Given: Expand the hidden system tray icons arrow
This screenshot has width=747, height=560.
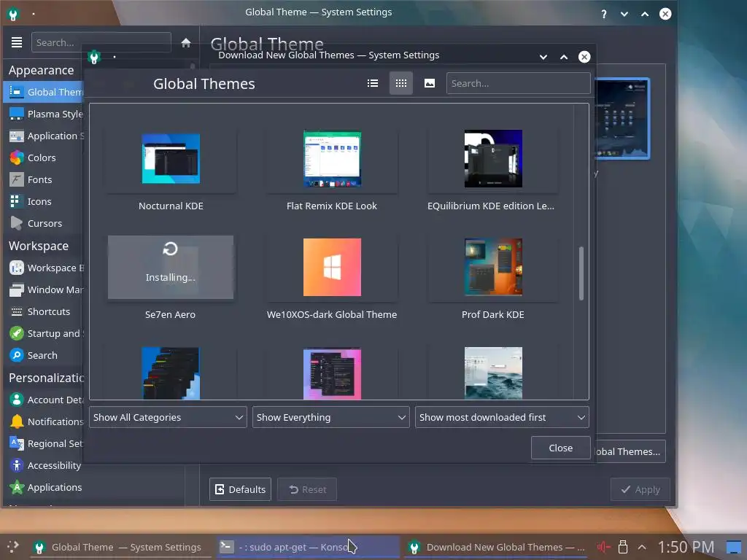Looking at the screenshot, I should tap(642, 547).
